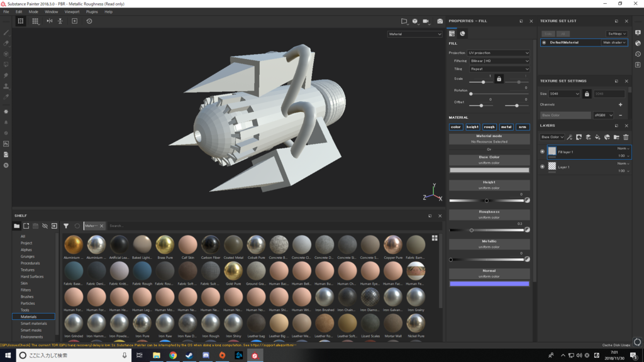Hide Fill layer 1 visibility
Screen dimensions: 644x362
543,152
